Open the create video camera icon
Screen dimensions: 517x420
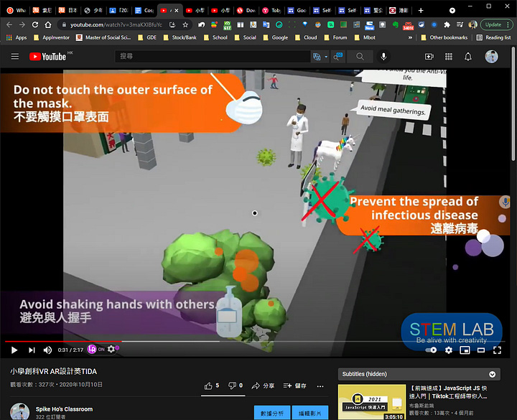(x=429, y=56)
